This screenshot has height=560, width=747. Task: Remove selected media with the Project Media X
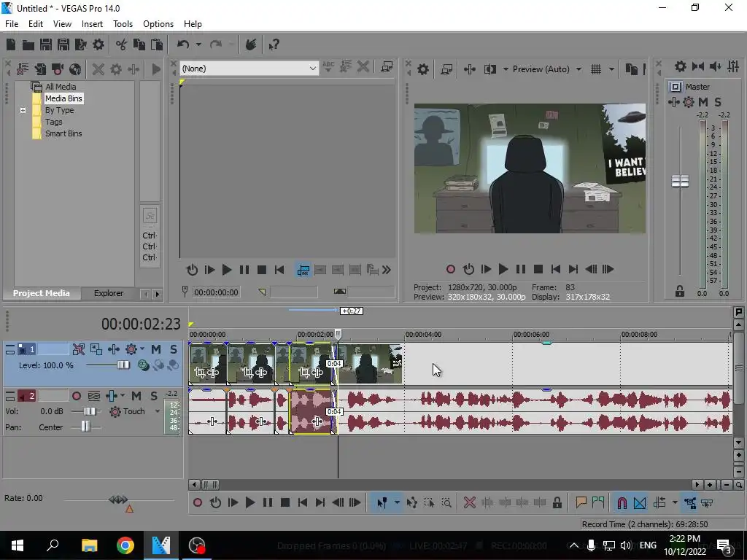click(x=98, y=69)
